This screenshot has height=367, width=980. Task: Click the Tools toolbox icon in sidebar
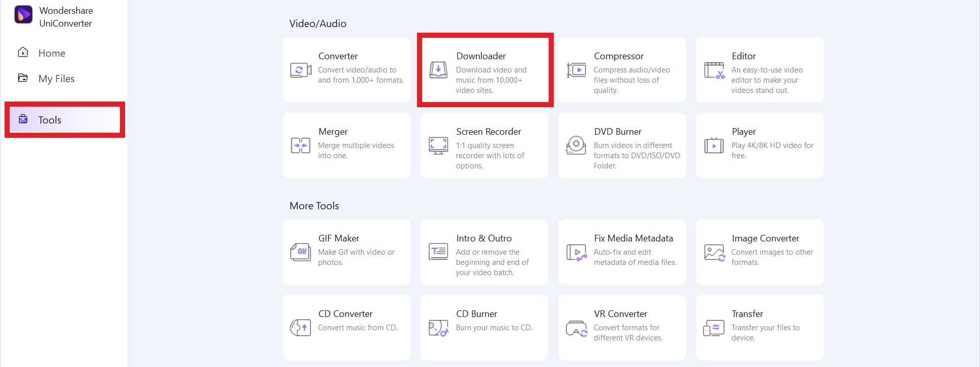(23, 119)
